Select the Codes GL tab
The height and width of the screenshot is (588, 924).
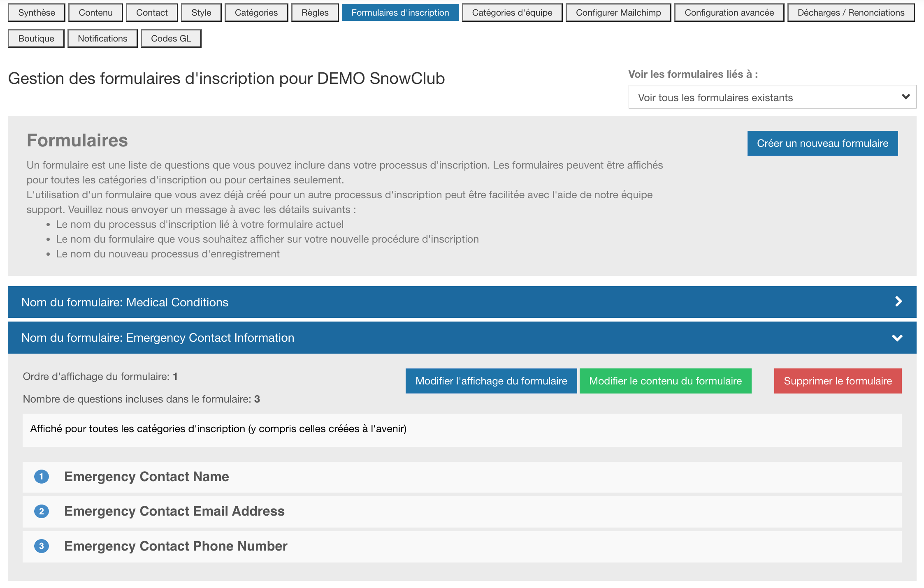[171, 38]
